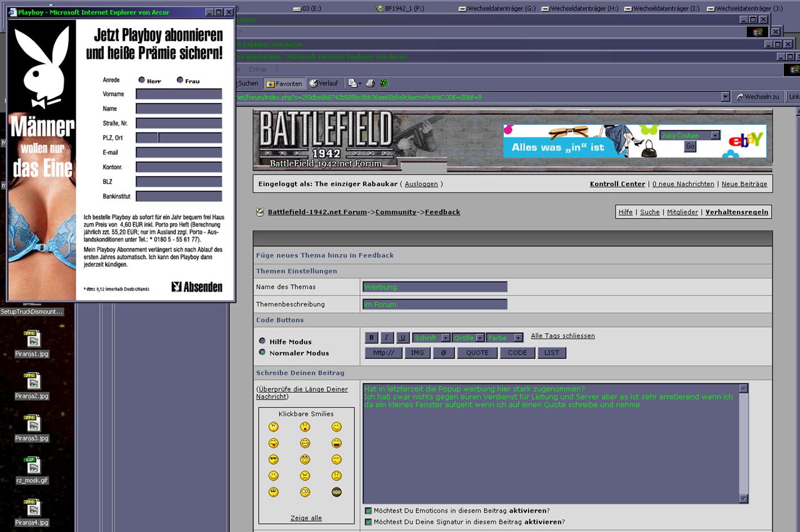Click the Themenbeschreibung input field

(435, 305)
